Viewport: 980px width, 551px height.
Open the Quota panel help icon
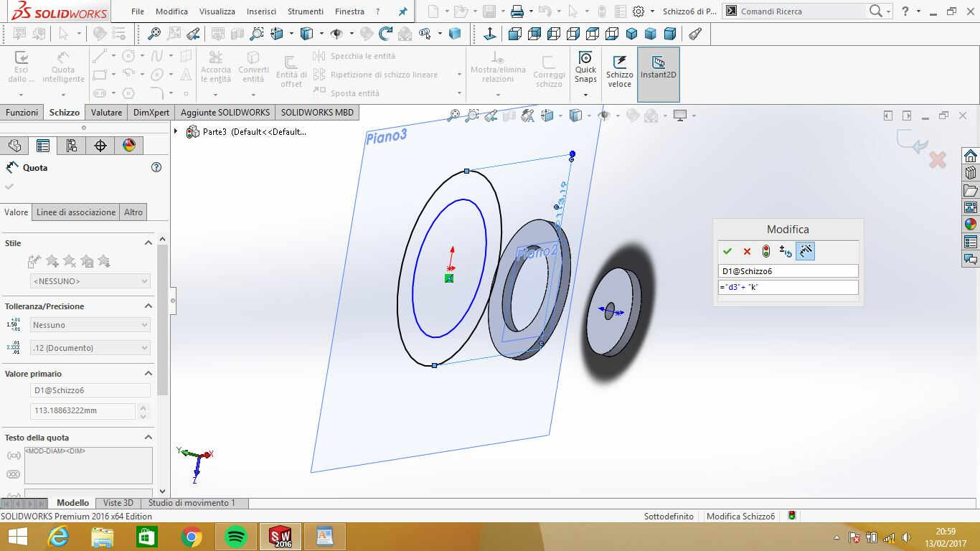pyautogui.click(x=156, y=167)
